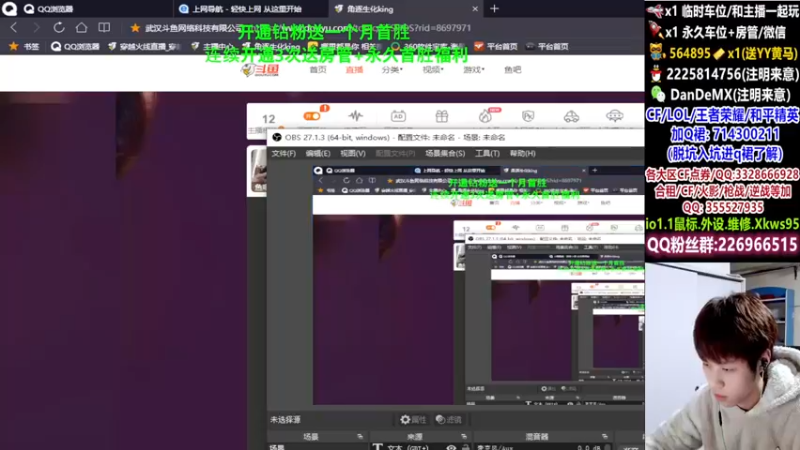Go back using browser back arrow
Screen dimensions: 800x450
point(14,28)
